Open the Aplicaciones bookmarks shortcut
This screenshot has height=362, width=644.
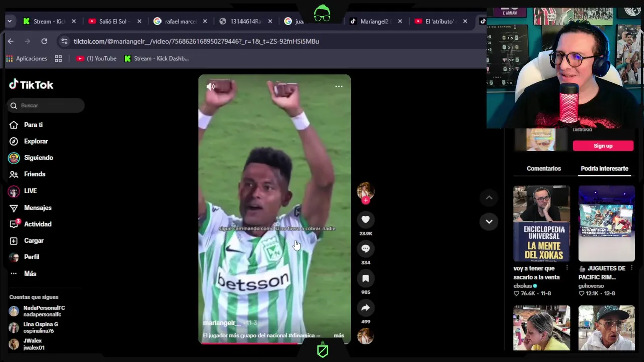coord(26,59)
